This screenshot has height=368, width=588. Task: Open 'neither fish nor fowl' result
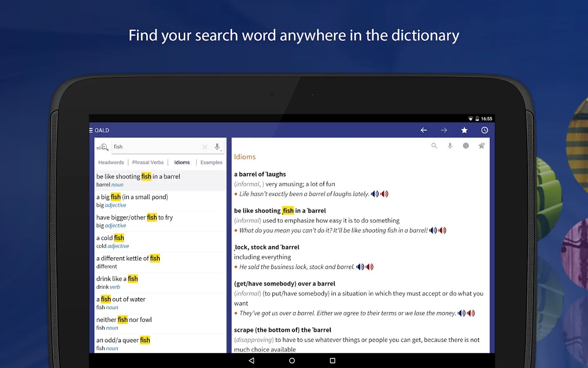(x=160, y=323)
